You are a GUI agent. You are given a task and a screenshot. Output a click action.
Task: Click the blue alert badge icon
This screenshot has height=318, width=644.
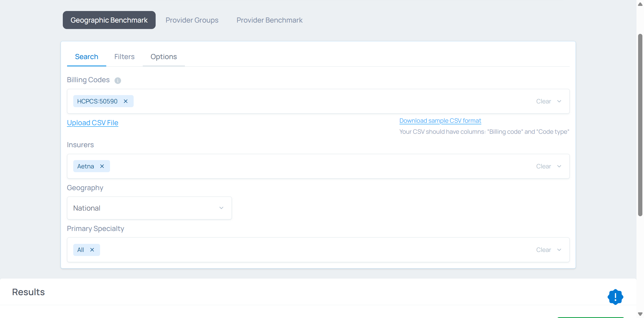(615, 297)
